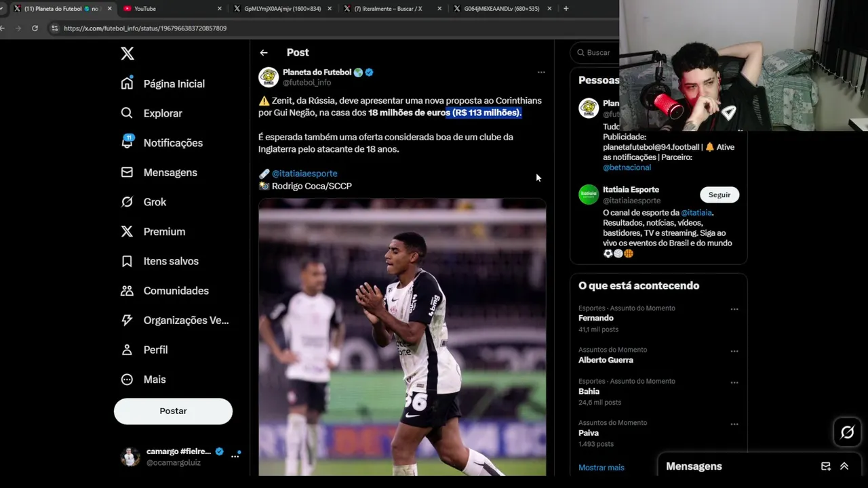The height and width of the screenshot is (488, 868).
Task: Select the Planeta do Futebol tab
Action: point(62,8)
